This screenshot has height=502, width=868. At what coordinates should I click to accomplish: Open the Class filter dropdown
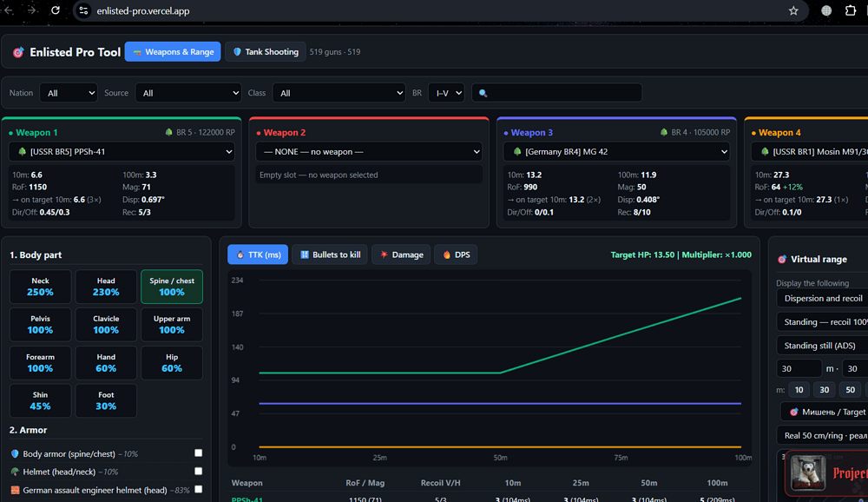coord(339,93)
